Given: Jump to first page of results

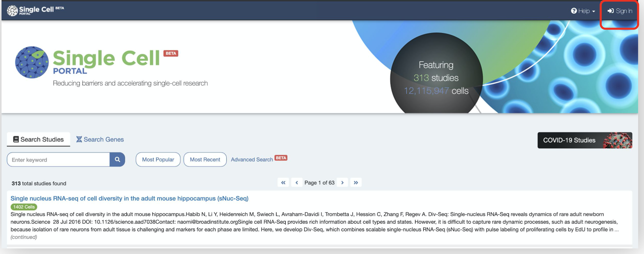Looking at the screenshot, I should tap(283, 182).
